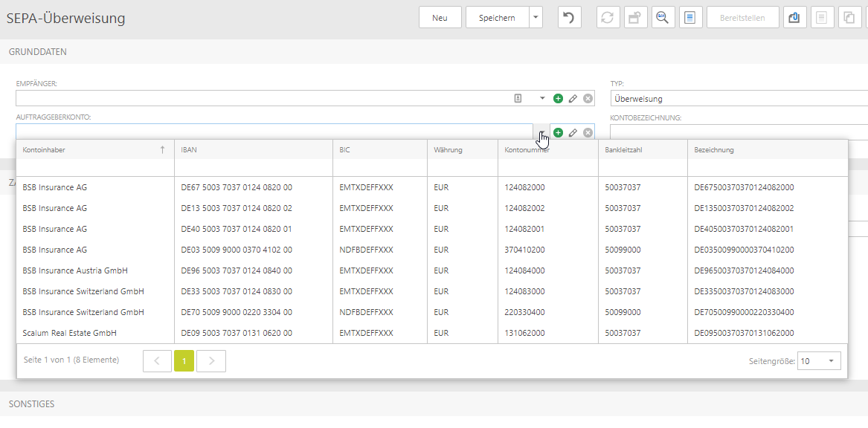Click the undo arrow in toolbar
Viewport: 868px width, 428px height.
point(569,18)
